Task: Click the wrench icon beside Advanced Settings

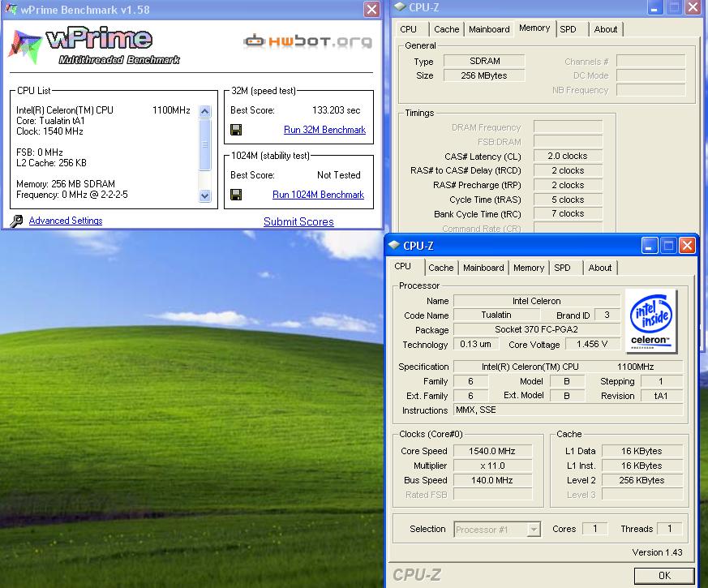Action: pos(17,221)
